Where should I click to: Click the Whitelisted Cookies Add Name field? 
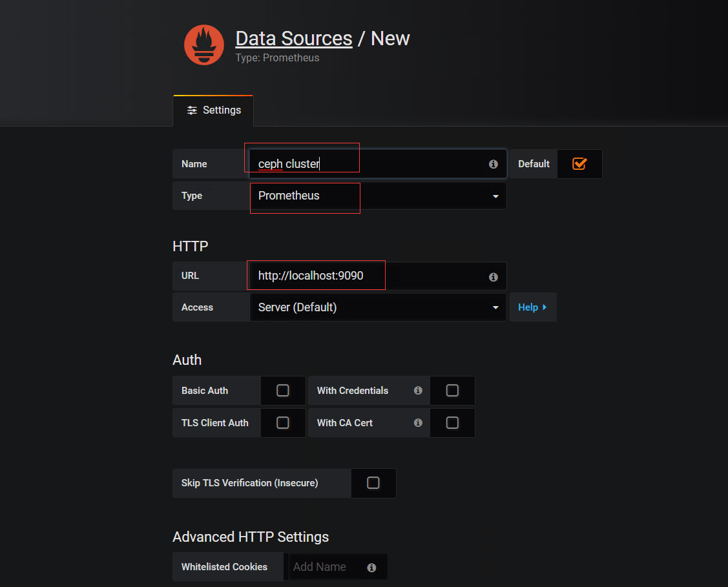(338, 567)
